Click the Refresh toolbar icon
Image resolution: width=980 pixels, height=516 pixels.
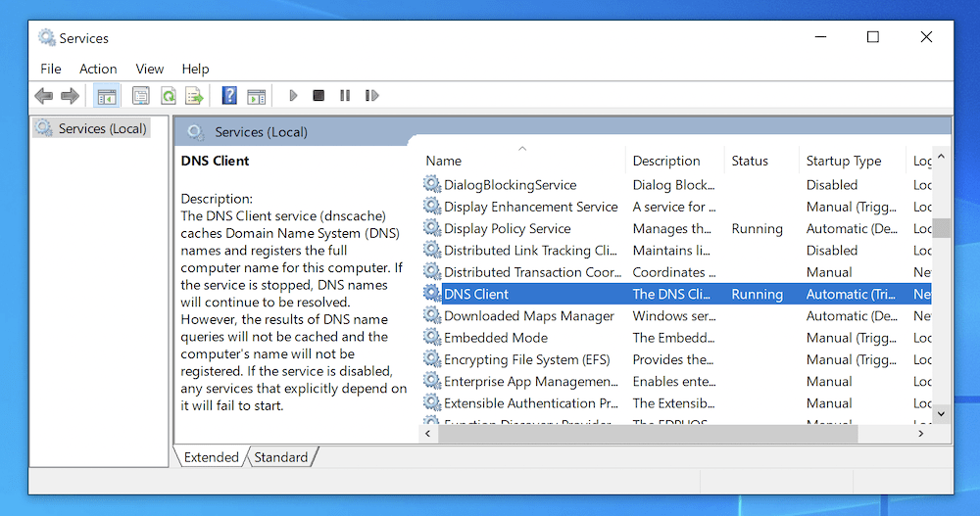[169, 96]
